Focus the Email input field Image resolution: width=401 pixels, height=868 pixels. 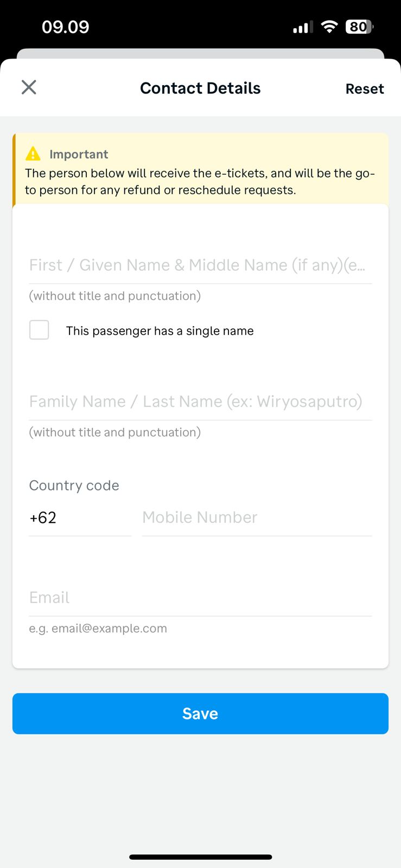coord(200,598)
